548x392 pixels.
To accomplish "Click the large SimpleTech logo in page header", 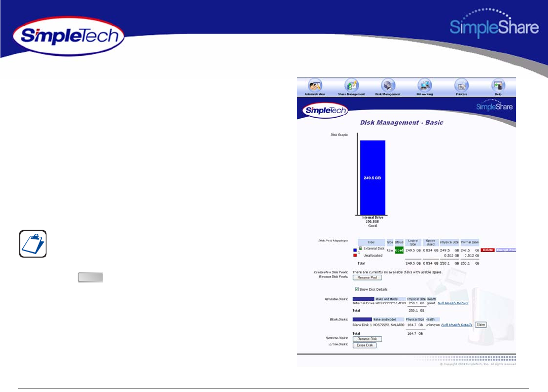I will [x=68, y=36].
